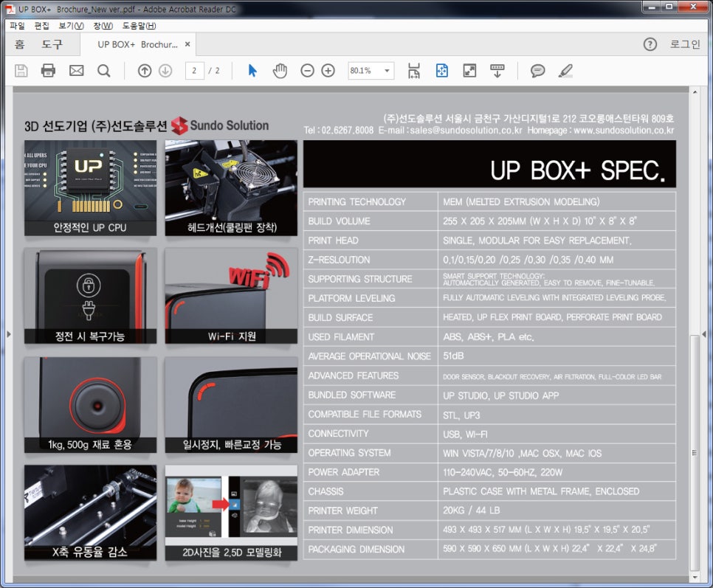
Task: Click the 정전 시 복구가능 image
Action: (x=91, y=296)
